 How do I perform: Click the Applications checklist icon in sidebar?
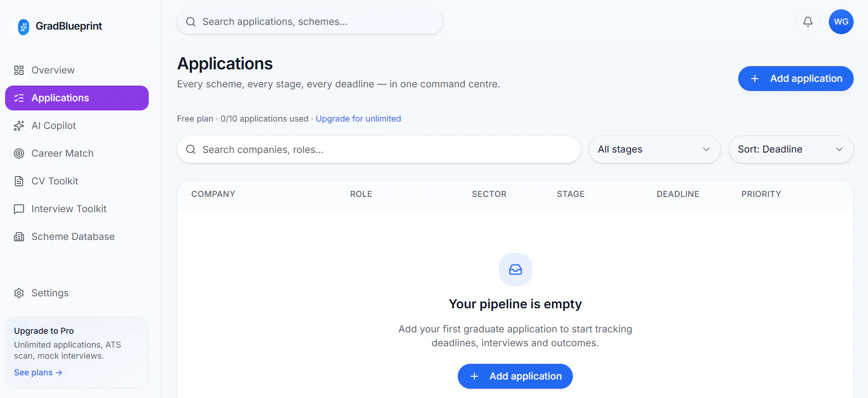[x=19, y=98]
